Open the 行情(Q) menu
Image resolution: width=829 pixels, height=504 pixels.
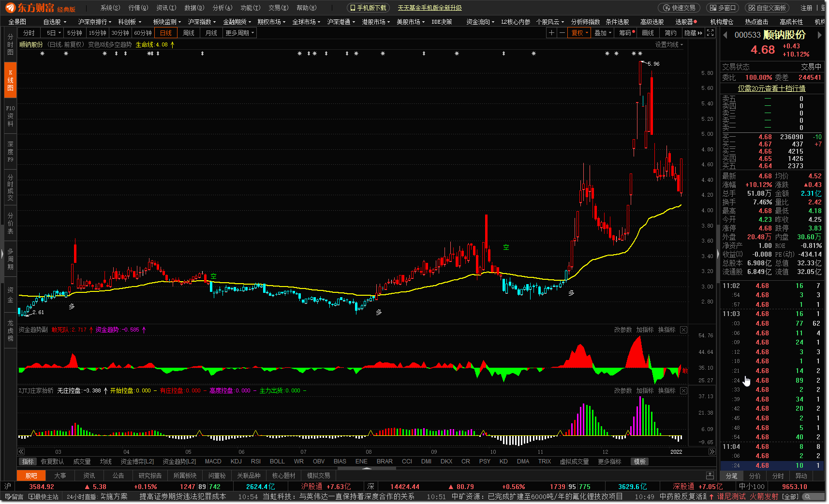click(138, 8)
